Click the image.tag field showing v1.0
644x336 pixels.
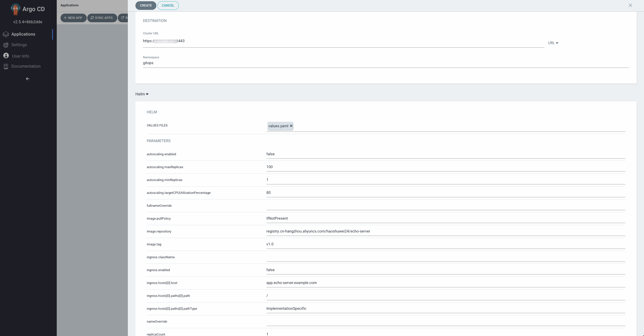(x=445, y=244)
